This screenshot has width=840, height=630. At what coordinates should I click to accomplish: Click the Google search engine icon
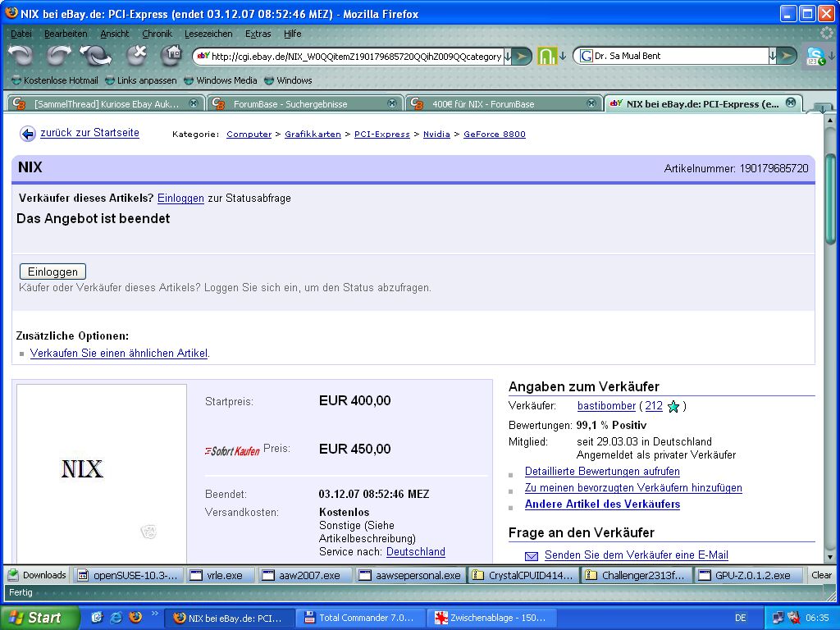pos(586,56)
